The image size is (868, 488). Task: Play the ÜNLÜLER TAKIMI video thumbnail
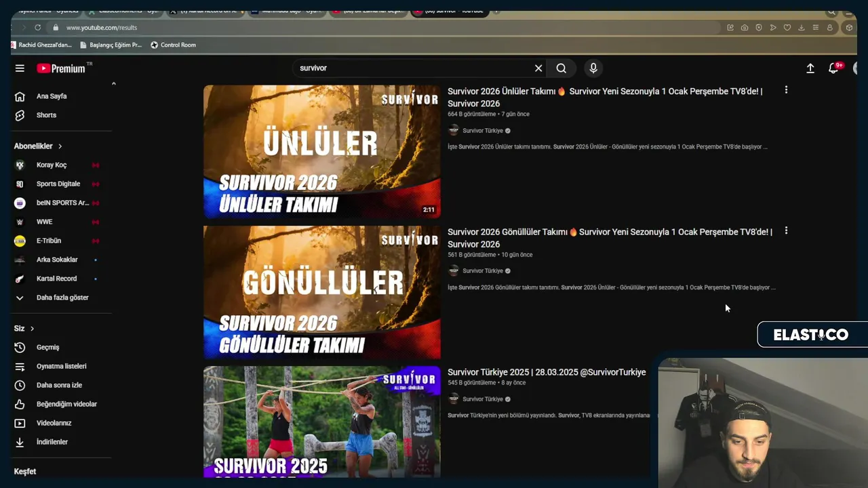pyautogui.click(x=322, y=152)
